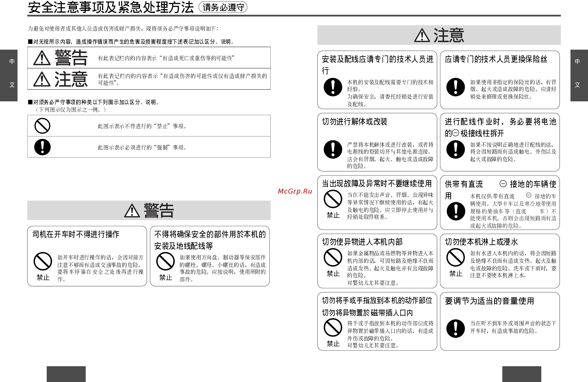Click the exclamation icon in 进行配线作业时 card

[x=456, y=149]
